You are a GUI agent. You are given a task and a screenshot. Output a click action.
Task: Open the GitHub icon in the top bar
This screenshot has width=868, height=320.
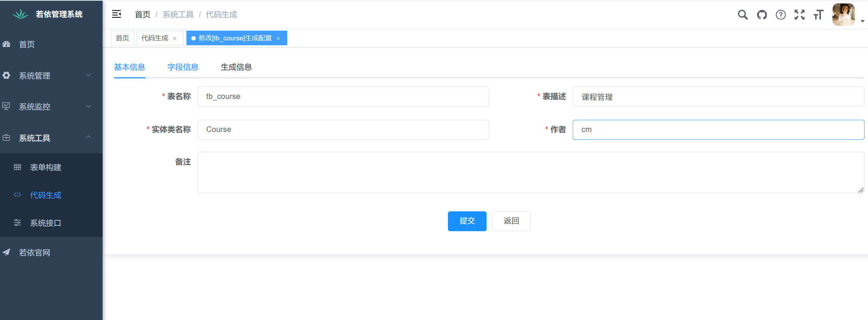tap(762, 15)
